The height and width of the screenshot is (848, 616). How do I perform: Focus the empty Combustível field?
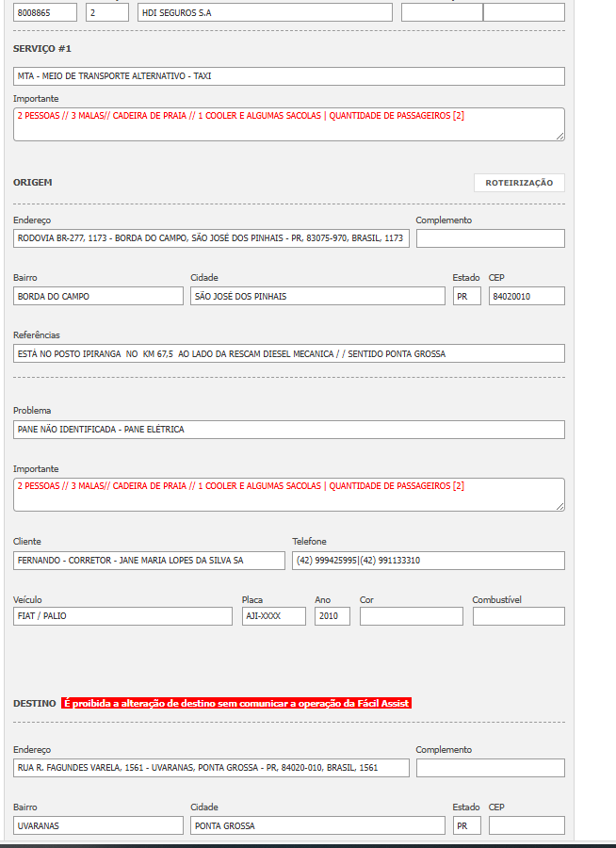click(x=519, y=616)
